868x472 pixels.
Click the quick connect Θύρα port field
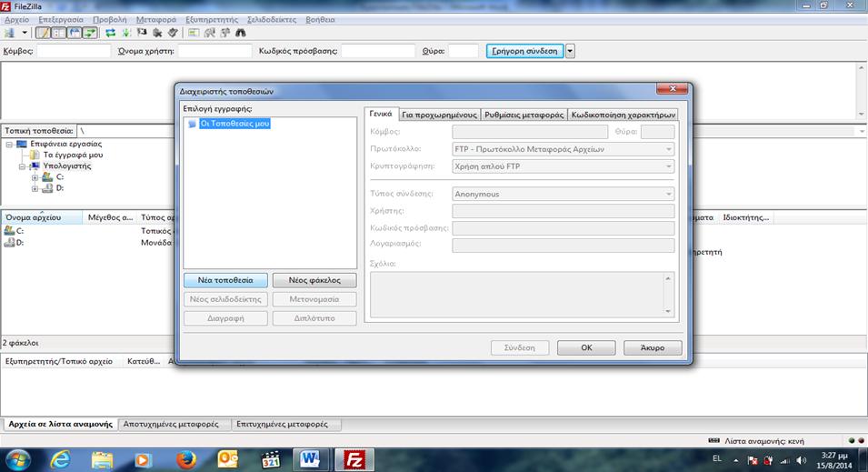coord(463,51)
